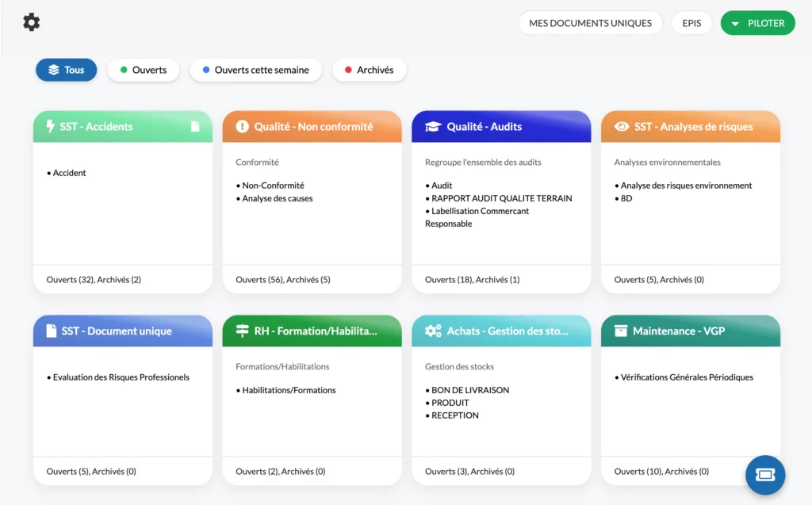Click the lightning bolt icon on SST - Accidents
812x505 pixels.
[x=51, y=127]
